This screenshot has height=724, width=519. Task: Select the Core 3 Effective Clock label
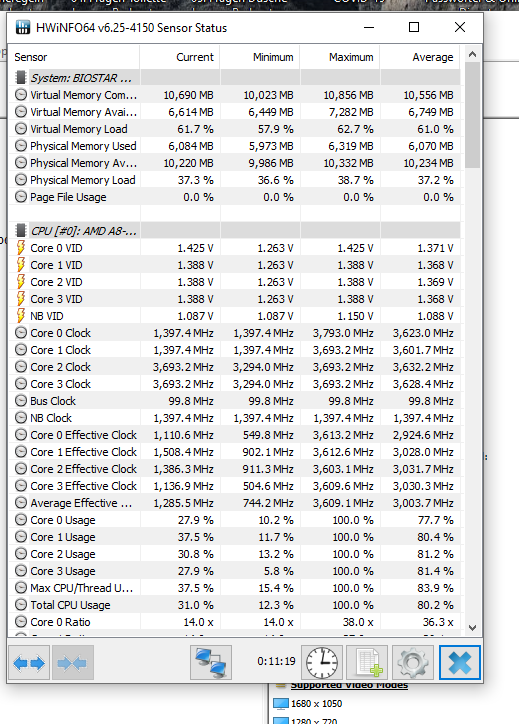[84, 486]
